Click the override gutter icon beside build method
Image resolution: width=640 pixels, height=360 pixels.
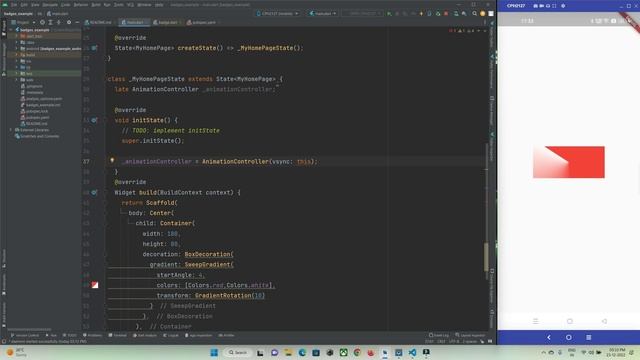click(94, 192)
